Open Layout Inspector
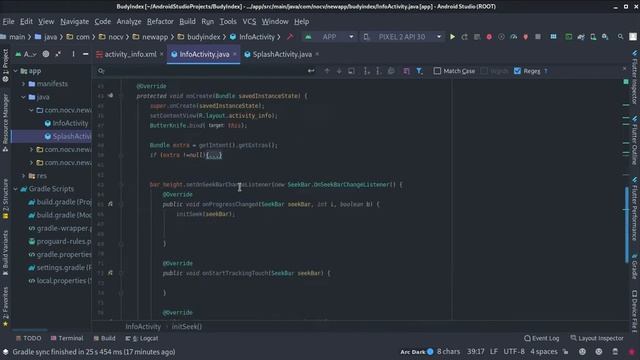Viewport: 640px width, 360px height. click(x=597, y=338)
